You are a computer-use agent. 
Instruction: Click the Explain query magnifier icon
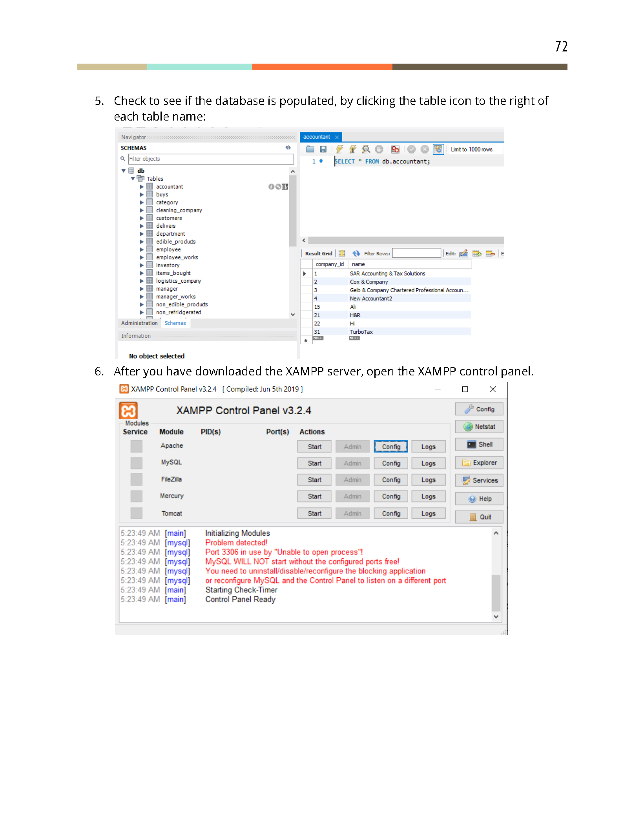pyautogui.click(x=366, y=149)
